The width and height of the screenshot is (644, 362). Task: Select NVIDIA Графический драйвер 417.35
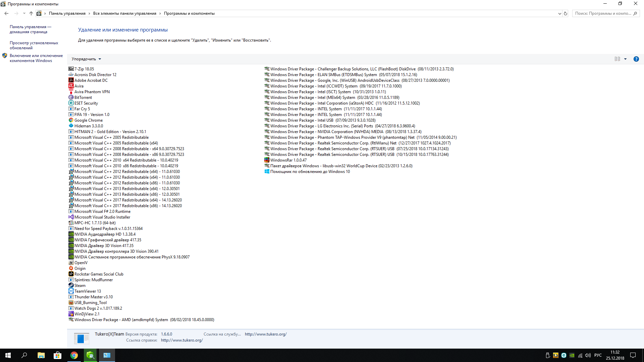[x=108, y=240]
